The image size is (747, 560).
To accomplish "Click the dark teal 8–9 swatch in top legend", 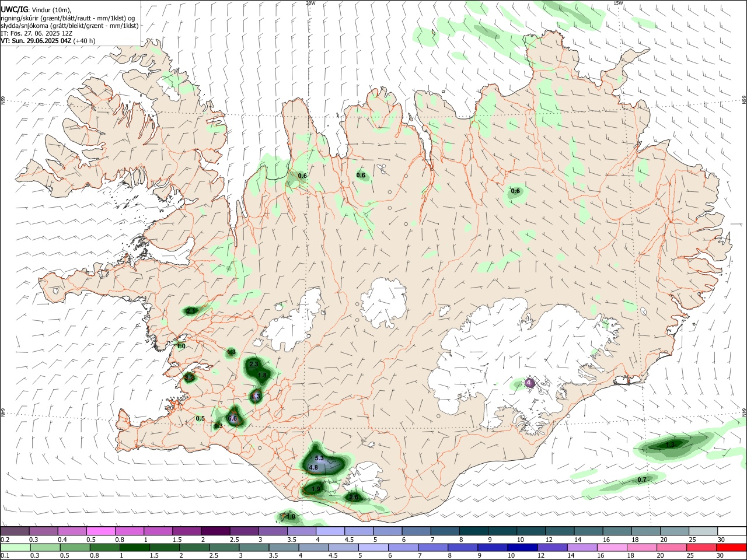I will (x=474, y=531).
